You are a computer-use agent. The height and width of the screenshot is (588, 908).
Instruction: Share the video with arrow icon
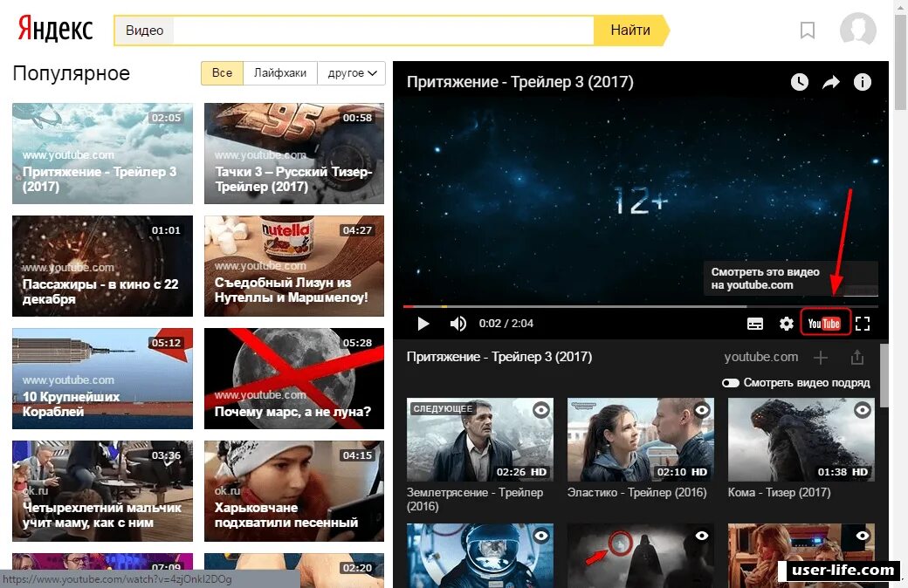tap(831, 83)
